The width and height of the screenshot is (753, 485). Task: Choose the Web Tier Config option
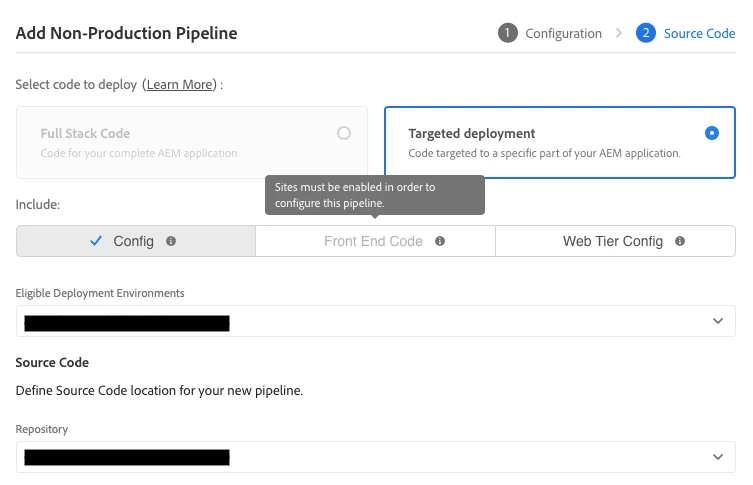[613, 241]
